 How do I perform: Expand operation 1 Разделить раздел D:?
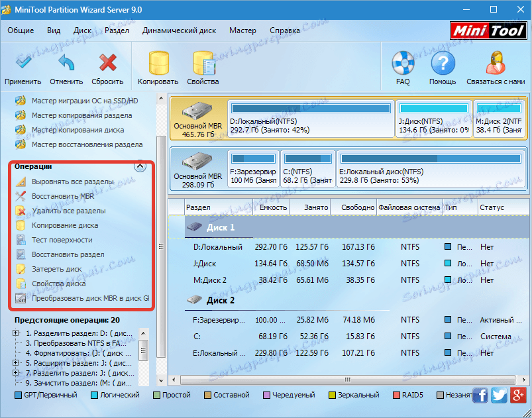point(16,333)
